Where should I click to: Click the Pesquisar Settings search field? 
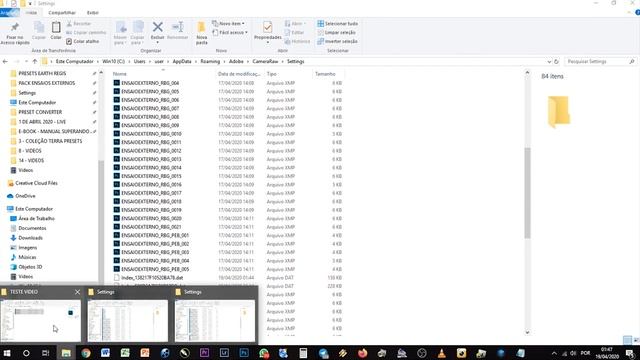pos(600,62)
